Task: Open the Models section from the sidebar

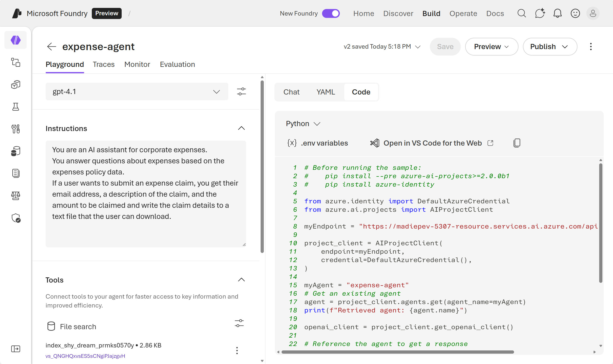Action: (16, 84)
